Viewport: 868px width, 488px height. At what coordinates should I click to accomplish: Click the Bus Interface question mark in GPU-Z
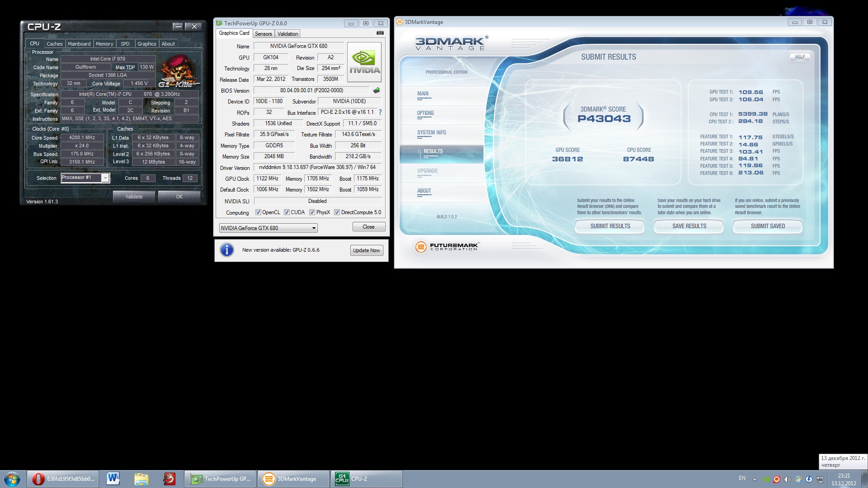click(380, 112)
